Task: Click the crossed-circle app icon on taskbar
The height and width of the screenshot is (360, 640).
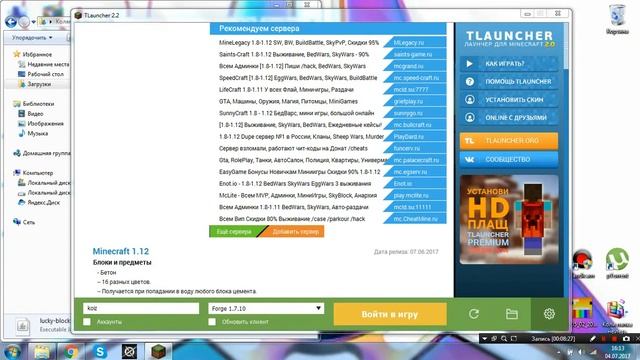Action: pyautogui.click(x=129, y=351)
